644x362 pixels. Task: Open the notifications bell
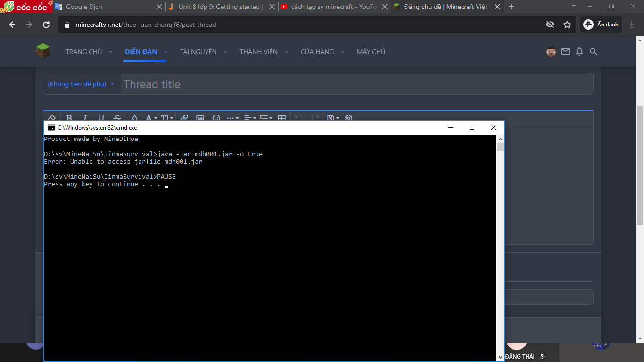pos(579,51)
